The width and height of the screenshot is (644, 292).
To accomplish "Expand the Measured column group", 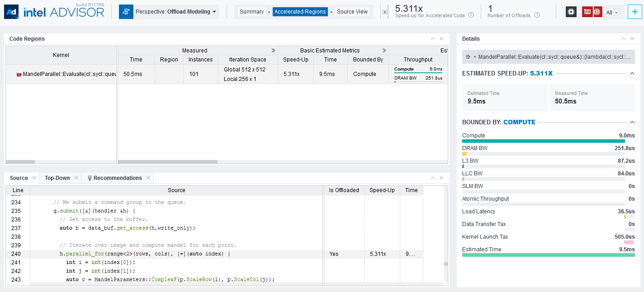I will (x=273, y=51).
